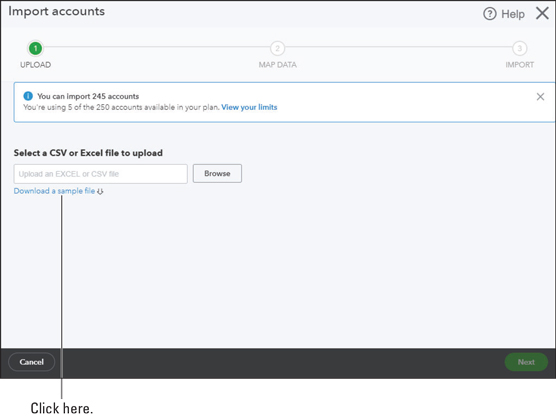Click the MAP DATA step label
The image size is (556, 417).
[x=278, y=65]
